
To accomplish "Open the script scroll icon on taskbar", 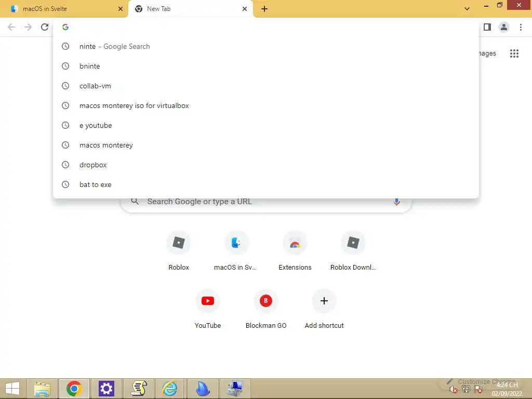I will pos(138,389).
